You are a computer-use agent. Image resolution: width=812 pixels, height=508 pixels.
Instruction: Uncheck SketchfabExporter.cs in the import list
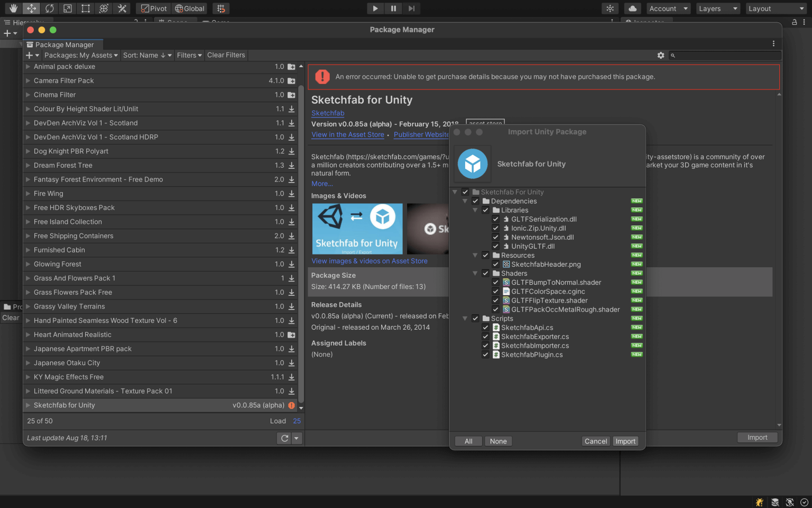click(486, 337)
